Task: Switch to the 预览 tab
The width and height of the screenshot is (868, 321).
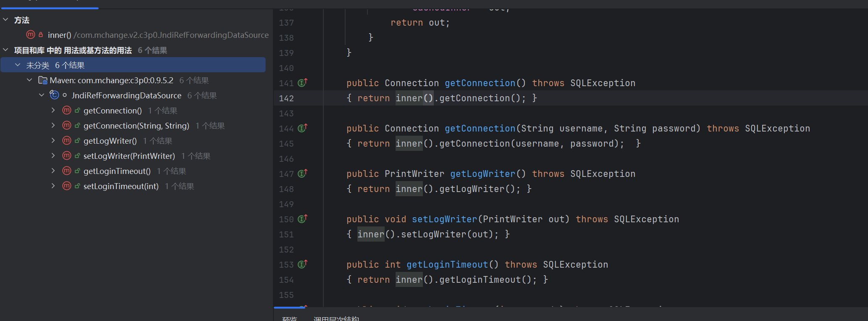Action: point(289,318)
